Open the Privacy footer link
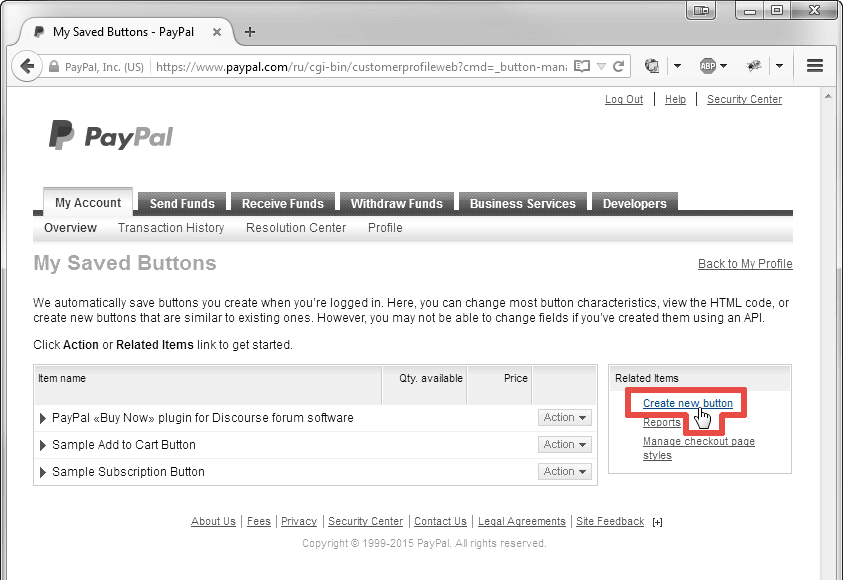 pyautogui.click(x=299, y=521)
